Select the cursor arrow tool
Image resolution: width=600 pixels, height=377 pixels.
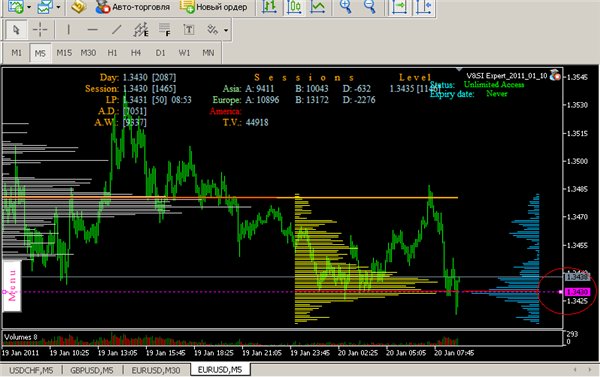(x=16, y=29)
